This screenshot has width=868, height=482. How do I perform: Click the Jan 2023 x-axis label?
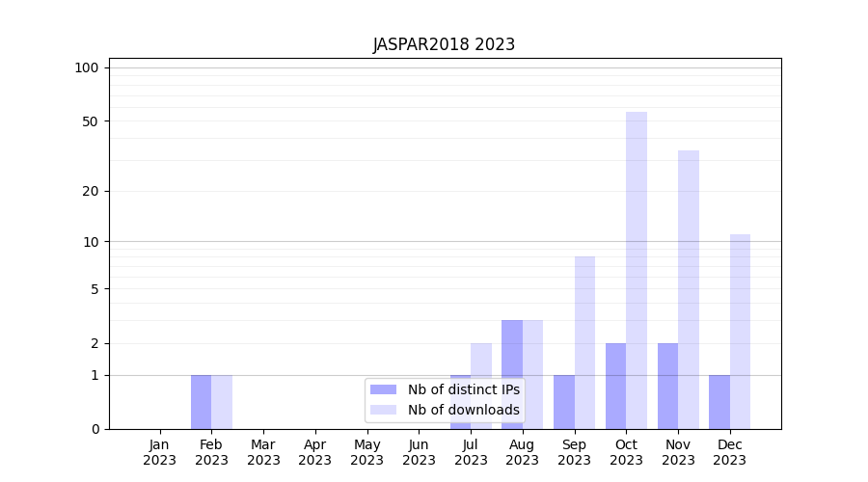(159, 452)
